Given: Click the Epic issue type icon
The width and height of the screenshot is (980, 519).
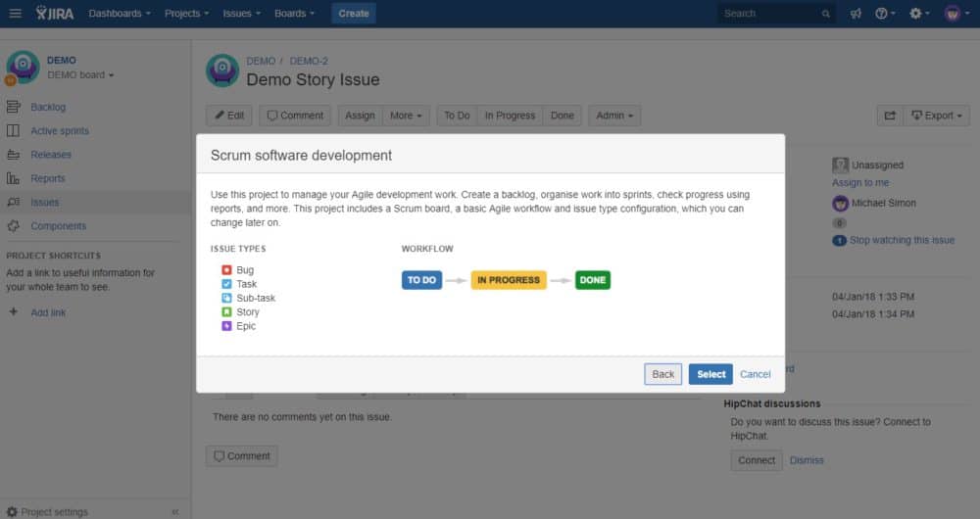Looking at the screenshot, I should click(226, 326).
